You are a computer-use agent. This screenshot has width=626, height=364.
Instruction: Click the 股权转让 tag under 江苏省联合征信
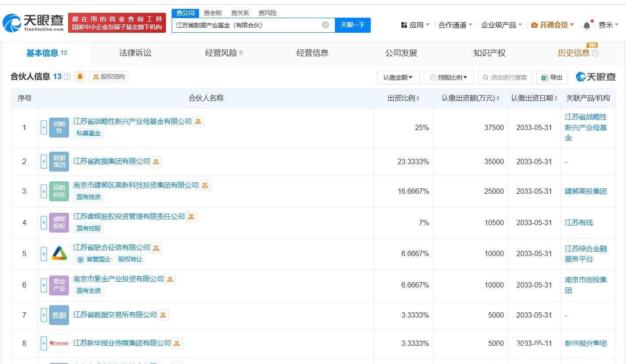[130, 259]
